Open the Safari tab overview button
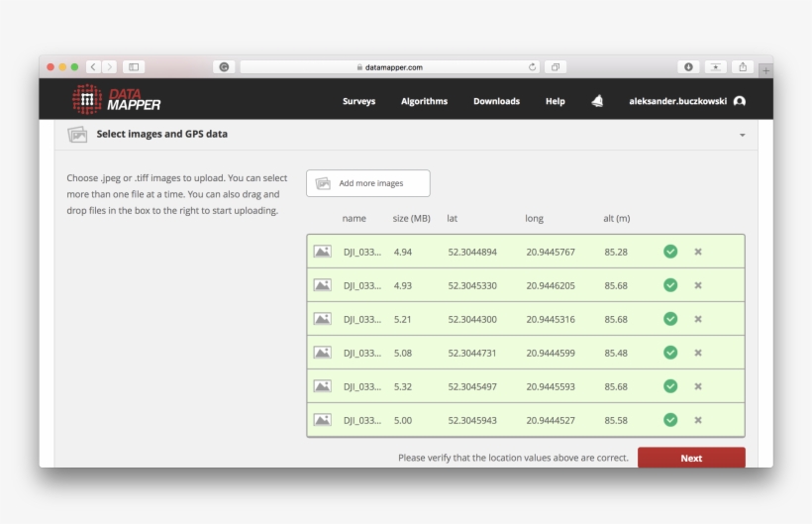812x524 pixels. pos(556,66)
